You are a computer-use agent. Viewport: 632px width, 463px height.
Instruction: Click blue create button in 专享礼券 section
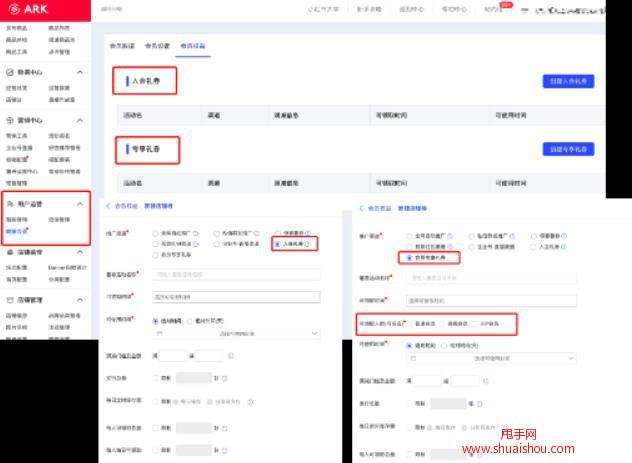[568, 149]
